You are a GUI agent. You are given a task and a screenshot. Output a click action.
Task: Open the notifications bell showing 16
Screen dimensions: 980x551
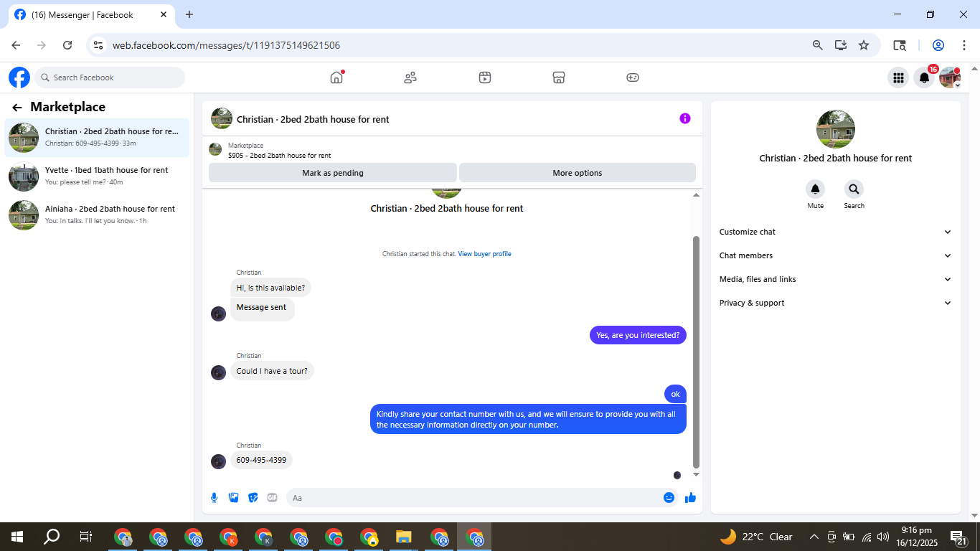pos(925,77)
